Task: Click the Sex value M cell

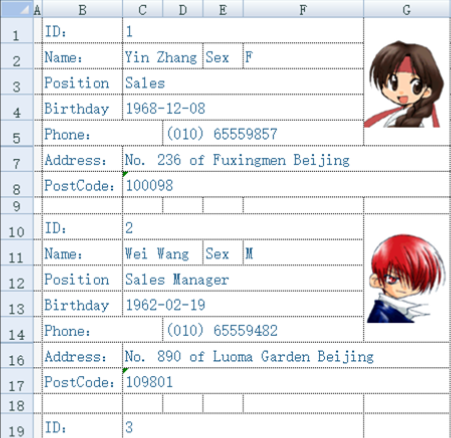Action: click(303, 253)
